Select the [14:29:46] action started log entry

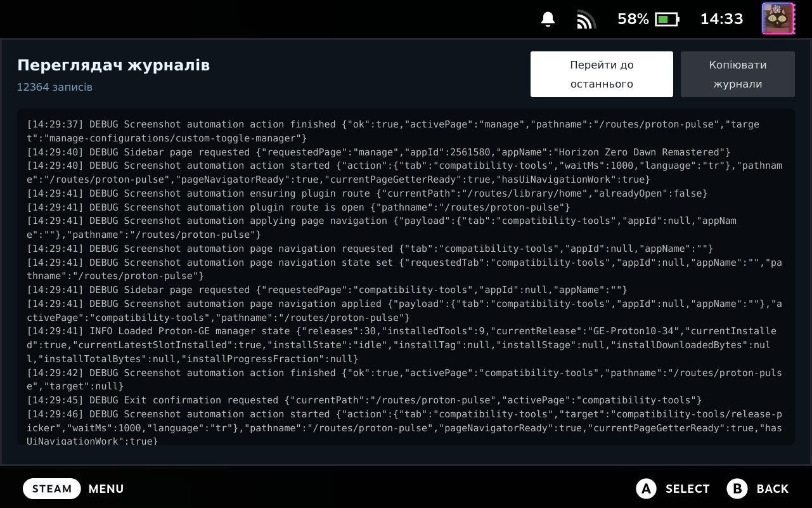coord(404,427)
